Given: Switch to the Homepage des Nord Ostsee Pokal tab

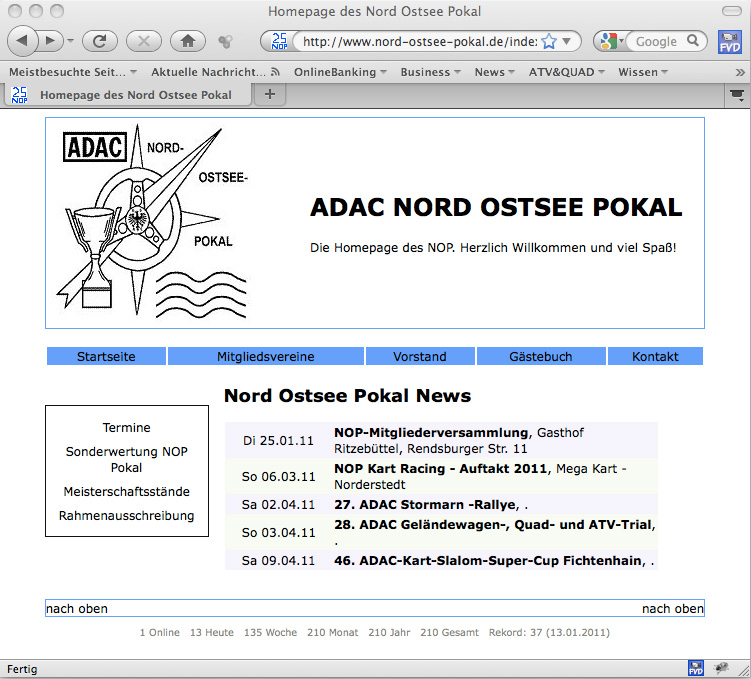Looking at the screenshot, I should [x=135, y=95].
